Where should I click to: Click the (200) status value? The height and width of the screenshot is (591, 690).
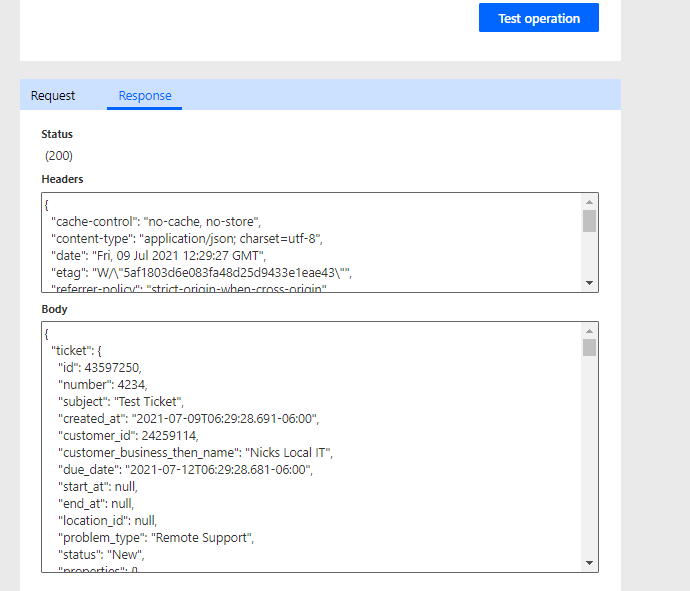coord(59,155)
